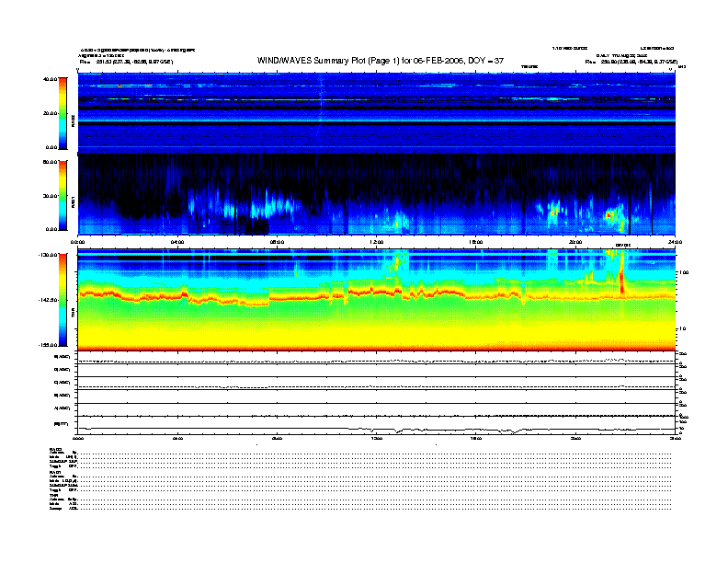Click the RAD2 heading in bottom status table

click(56, 449)
